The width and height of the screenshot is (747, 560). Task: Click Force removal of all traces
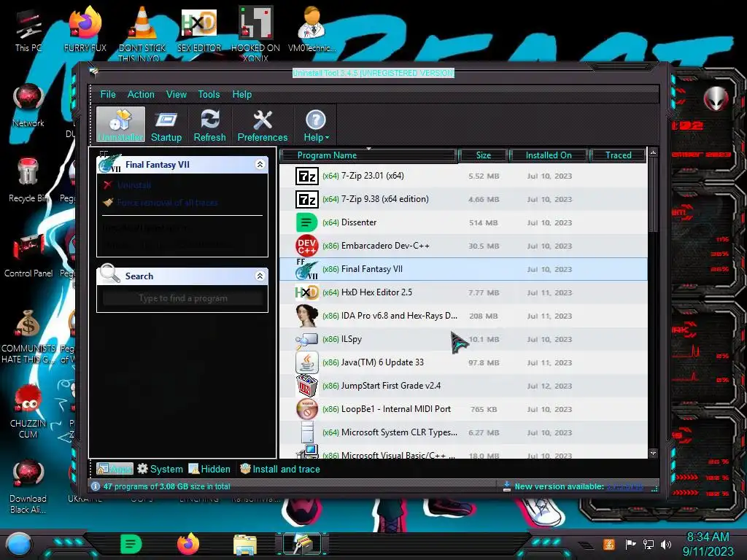(167, 203)
